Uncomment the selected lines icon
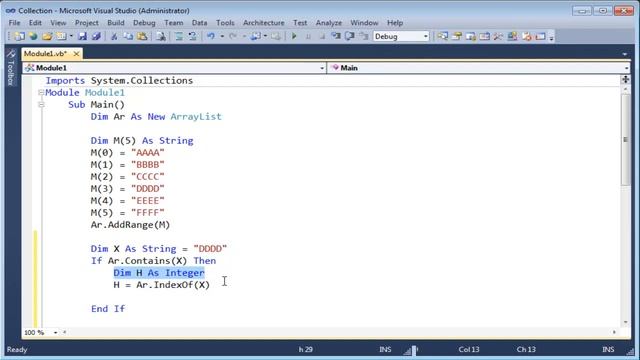This screenshot has width=640, height=360. (192, 36)
